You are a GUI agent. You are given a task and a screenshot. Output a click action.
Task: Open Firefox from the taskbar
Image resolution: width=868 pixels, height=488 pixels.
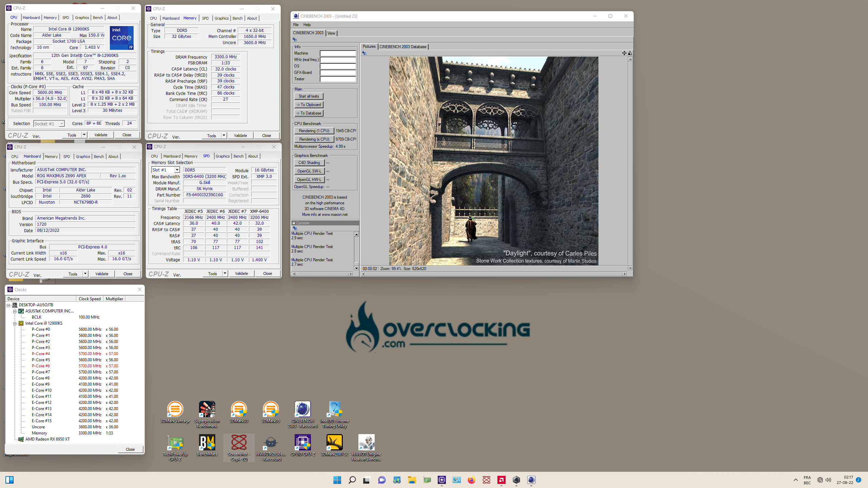471,480
